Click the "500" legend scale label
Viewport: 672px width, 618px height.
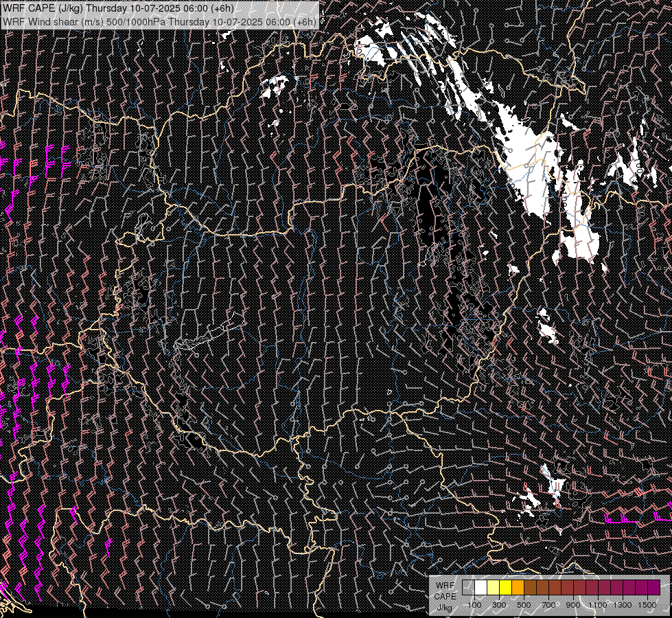[524, 605]
